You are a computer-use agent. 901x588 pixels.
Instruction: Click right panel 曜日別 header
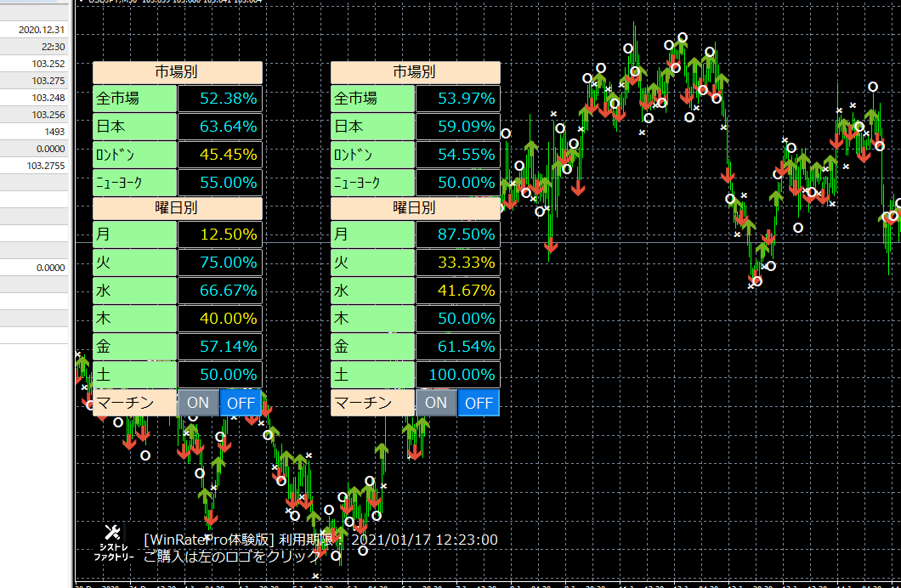pos(415,208)
